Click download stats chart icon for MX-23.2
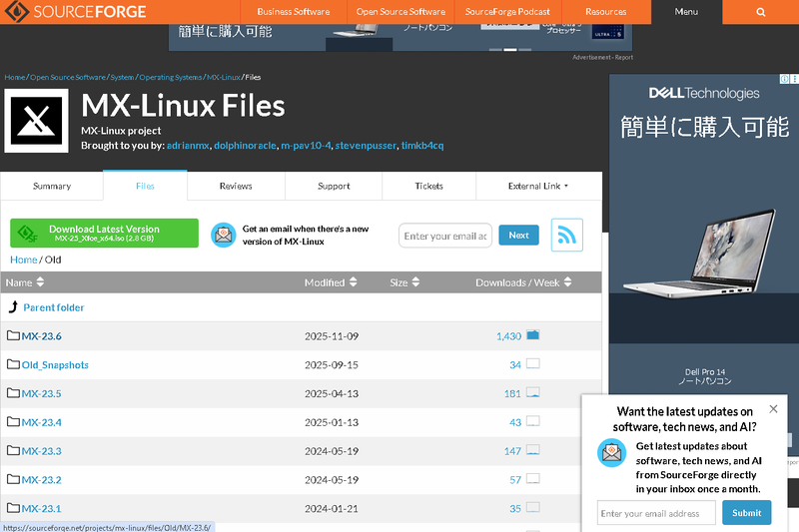799x532 pixels. 533,478
